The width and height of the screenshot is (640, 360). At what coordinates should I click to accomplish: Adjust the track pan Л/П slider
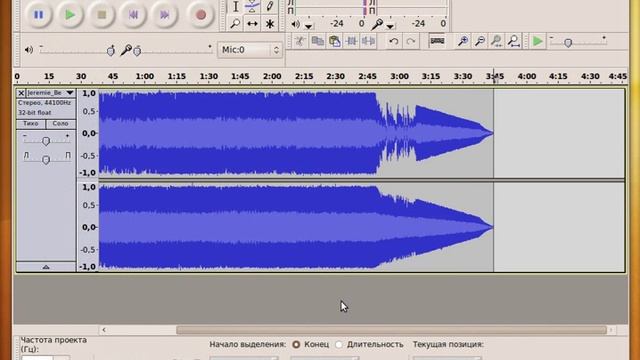pos(46,160)
